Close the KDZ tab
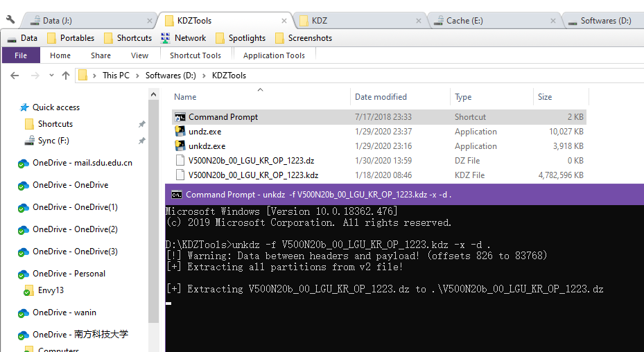The width and height of the screenshot is (644, 352). tap(419, 21)
